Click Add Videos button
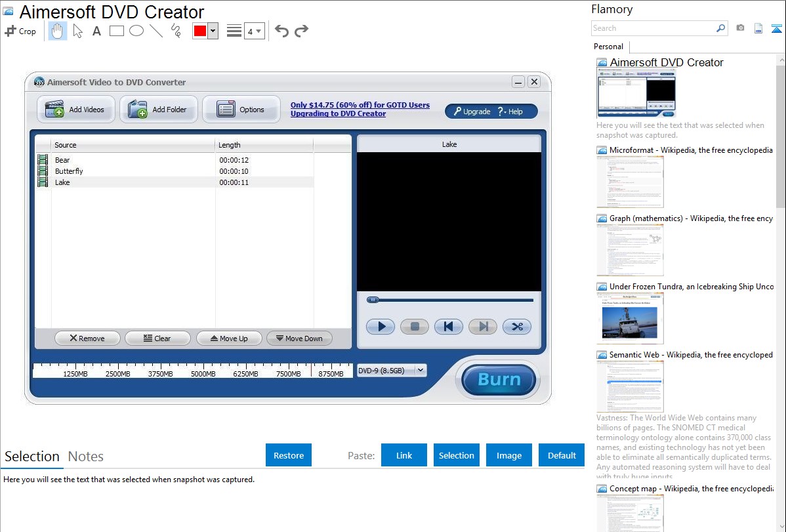The height and width of the screenshot is (532, 786). pyautogui.click(x=75, y=110)
